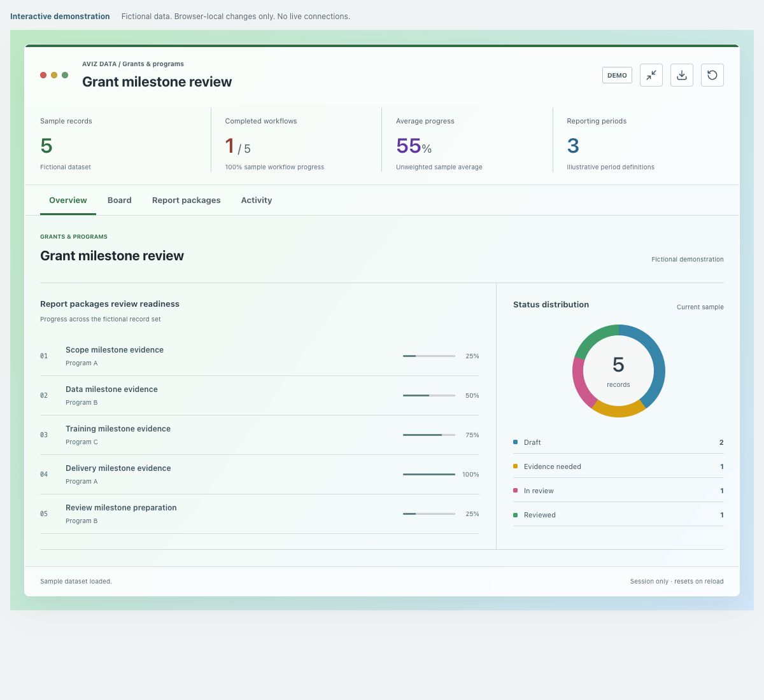The image size is (764, 700).
Task: Open the Board tab
Action: pyautogui.click(x=120, y=200)
